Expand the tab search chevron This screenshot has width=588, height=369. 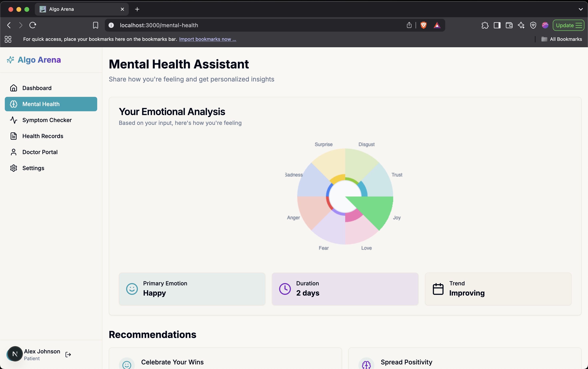pos(581,9)
